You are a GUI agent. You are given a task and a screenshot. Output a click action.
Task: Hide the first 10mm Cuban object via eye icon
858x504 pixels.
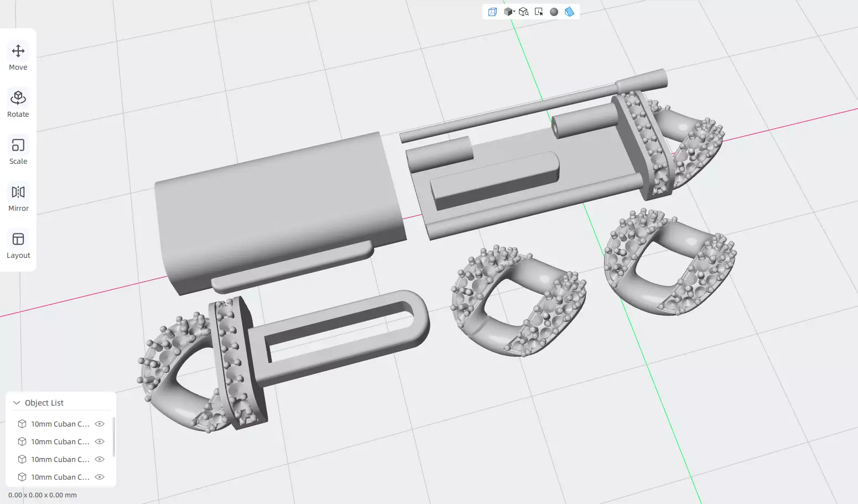pos(100,424)
